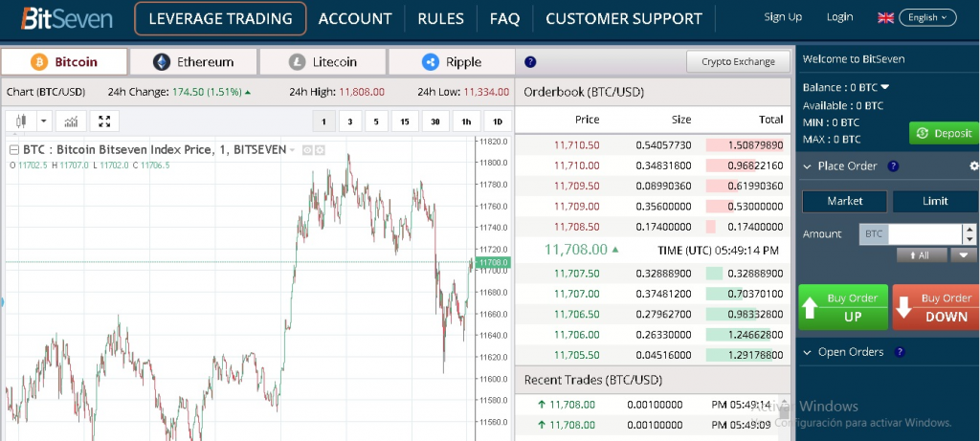Select the 5 minute interval
Viewport: 980px width, 441px height.
click(376, 121)
